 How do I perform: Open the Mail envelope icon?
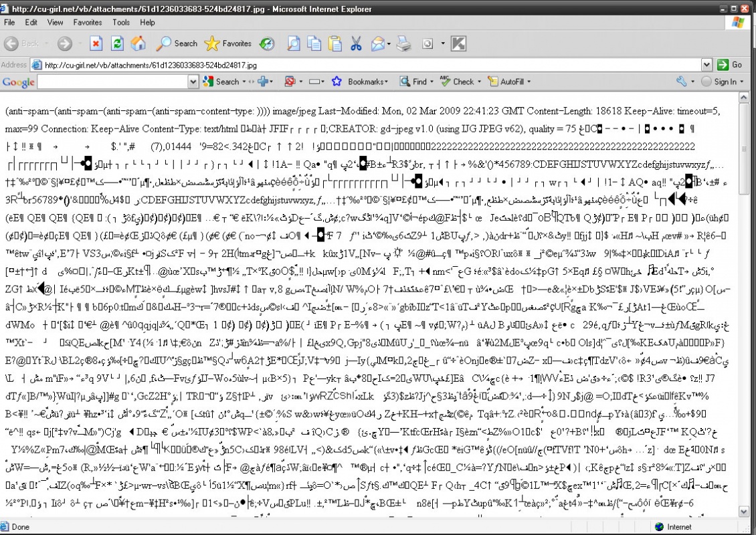pyautogui.click(x=378, y=43)
